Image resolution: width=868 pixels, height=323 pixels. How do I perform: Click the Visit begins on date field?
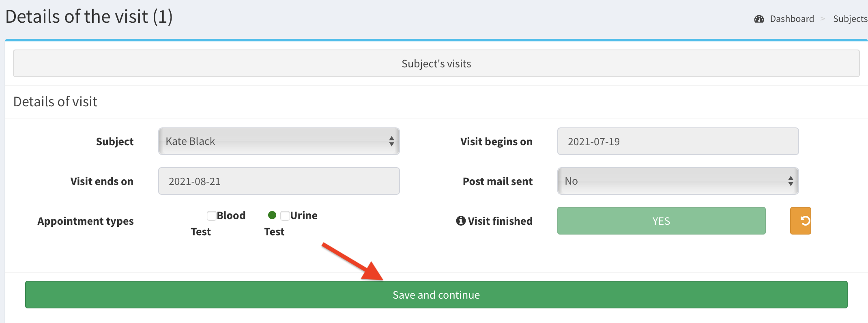[677, 142]
